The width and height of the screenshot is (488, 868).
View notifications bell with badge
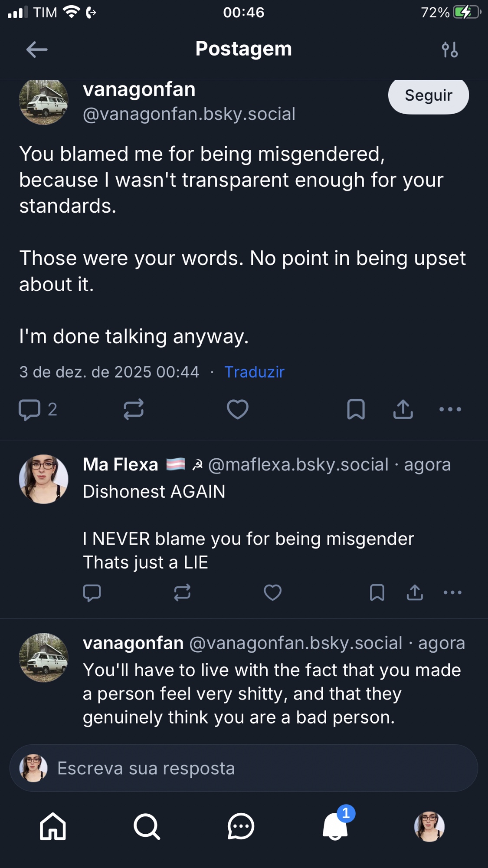tap(335, 826)
